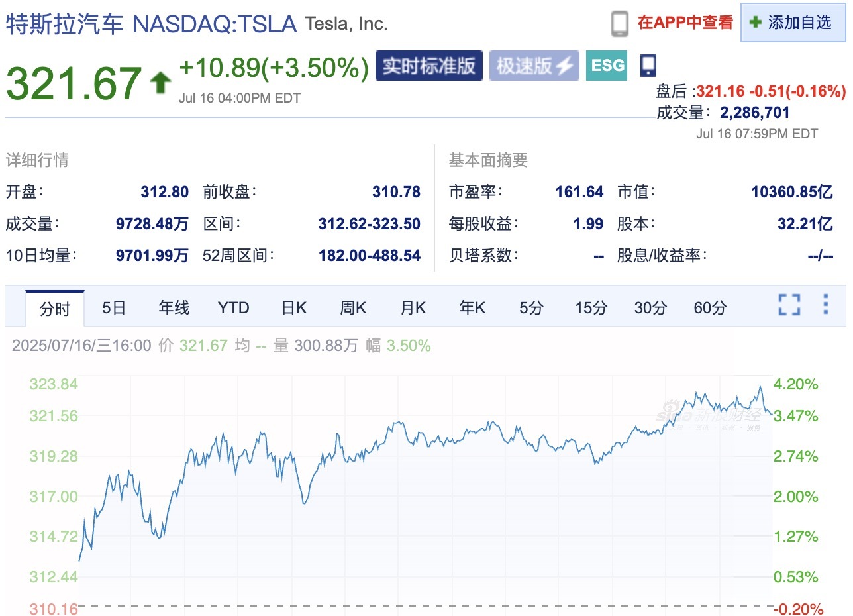
Task: Click the after-hours volume 2,286,701
Action: pos(755,113)
